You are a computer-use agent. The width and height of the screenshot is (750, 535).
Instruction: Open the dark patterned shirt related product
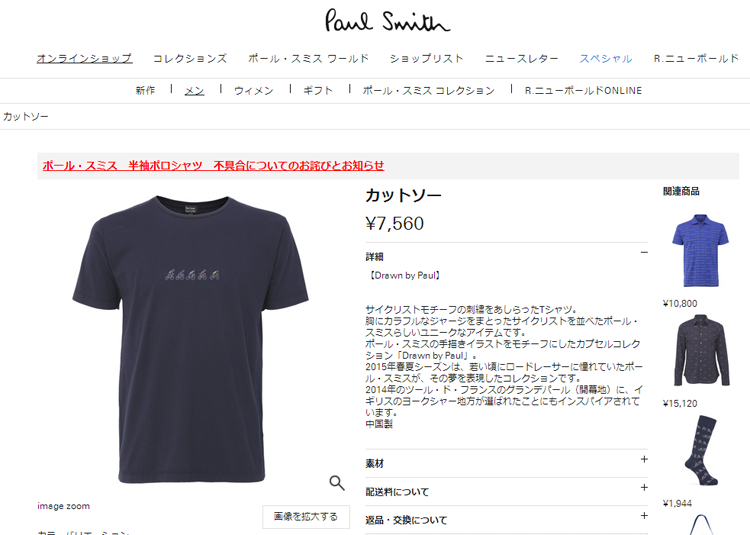coord(702,350)
